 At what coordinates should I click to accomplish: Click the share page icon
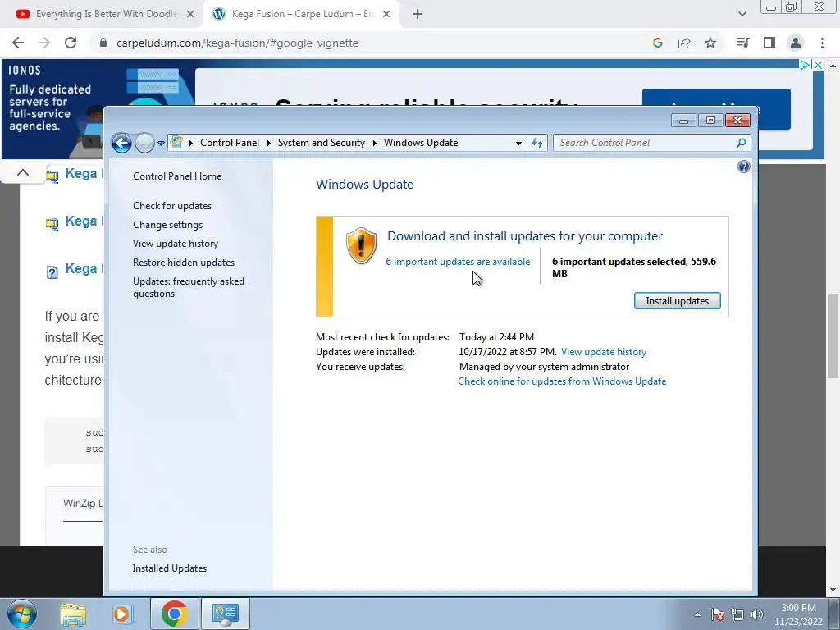[x=684, y=43]
